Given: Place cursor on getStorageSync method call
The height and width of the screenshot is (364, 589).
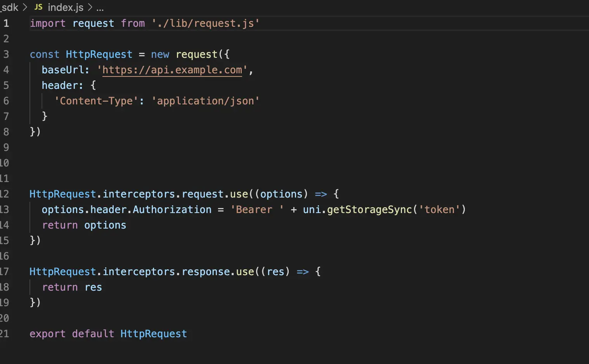Looking at the screenshot, I should click(x=369, y=210).
